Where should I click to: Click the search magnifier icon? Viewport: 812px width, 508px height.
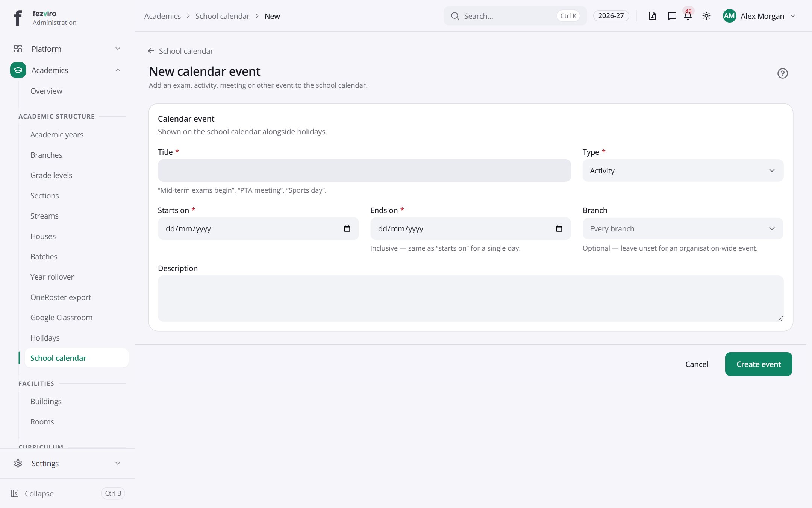coord(455,16)
